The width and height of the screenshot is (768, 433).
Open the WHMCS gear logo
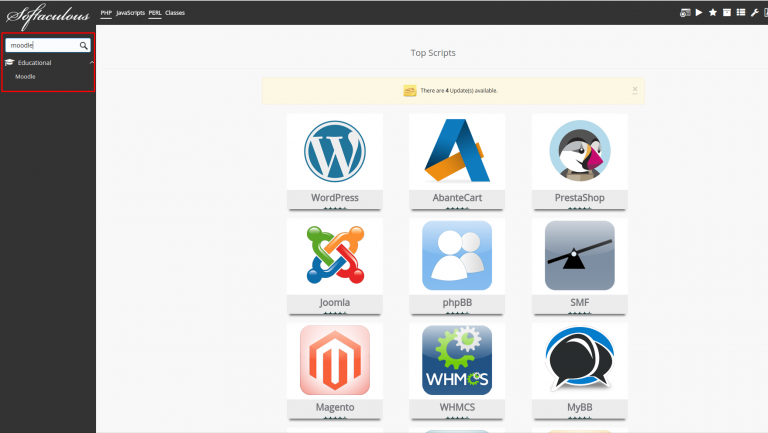click(x=457, y=360)
